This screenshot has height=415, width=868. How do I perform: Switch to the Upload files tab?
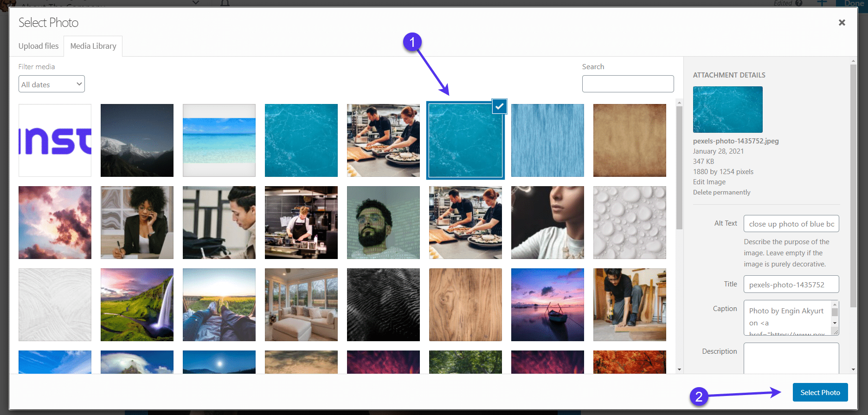[x=39, y=46]
